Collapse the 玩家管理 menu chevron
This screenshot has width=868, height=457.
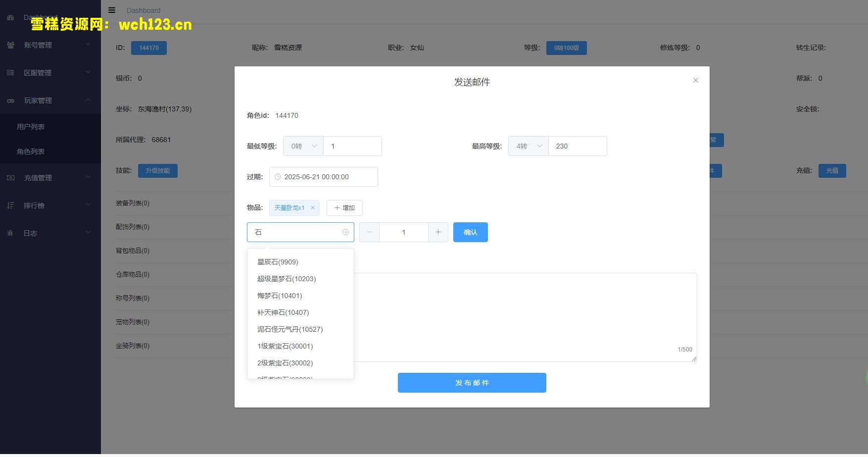pyautogui.click(x=88, y=100)
